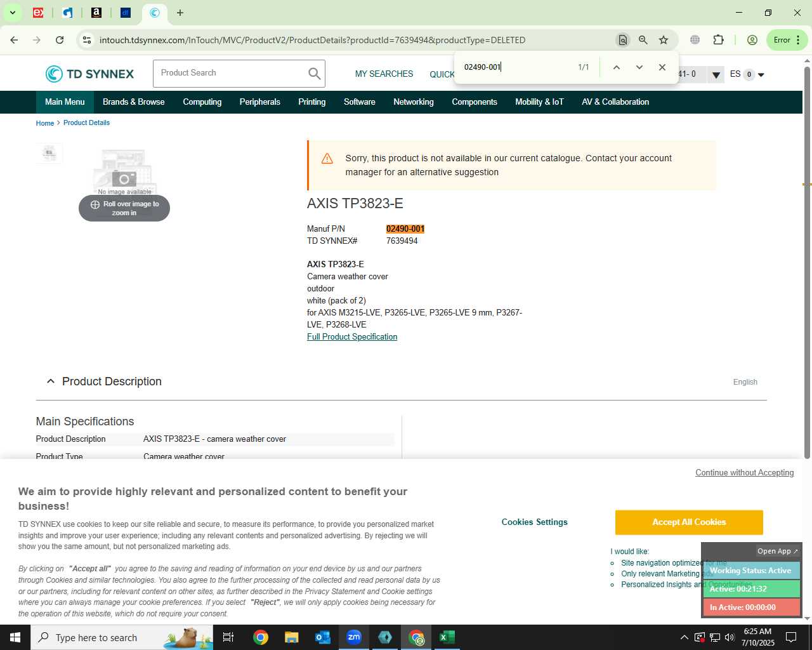812x650 pixels.
Task: Open the Computing menu
Action: pyautogui.click(x=202, y=102)
